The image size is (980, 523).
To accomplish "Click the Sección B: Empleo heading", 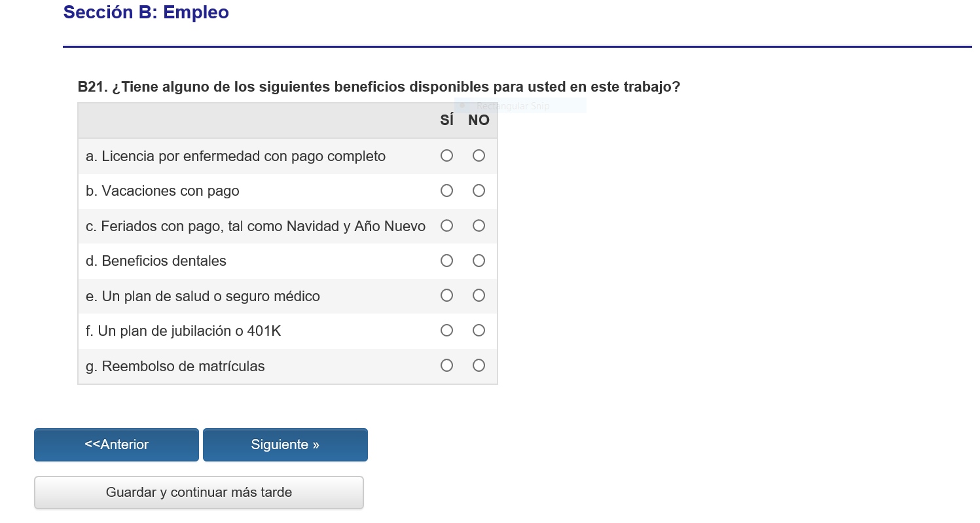I will (146, 12).
